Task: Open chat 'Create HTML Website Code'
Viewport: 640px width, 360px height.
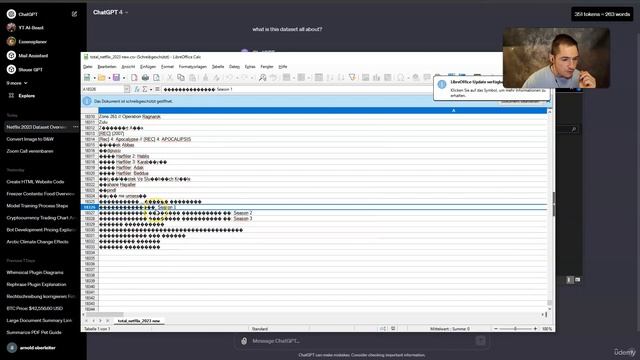Action: [x=35, y=182]
